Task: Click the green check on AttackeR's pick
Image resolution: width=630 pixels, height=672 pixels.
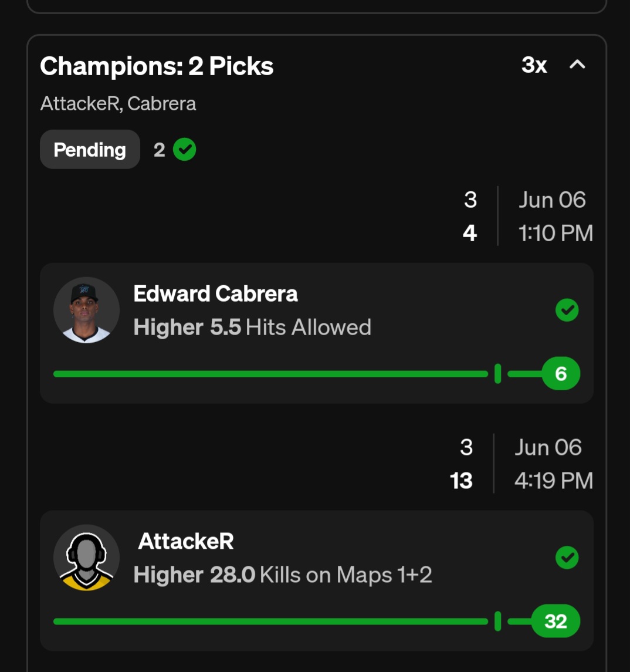Action: 567,558
